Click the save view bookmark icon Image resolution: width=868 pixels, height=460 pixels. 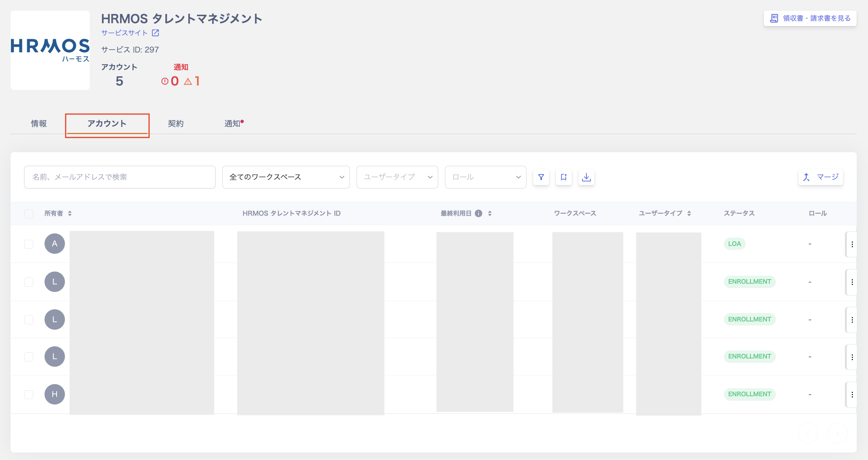563,177
